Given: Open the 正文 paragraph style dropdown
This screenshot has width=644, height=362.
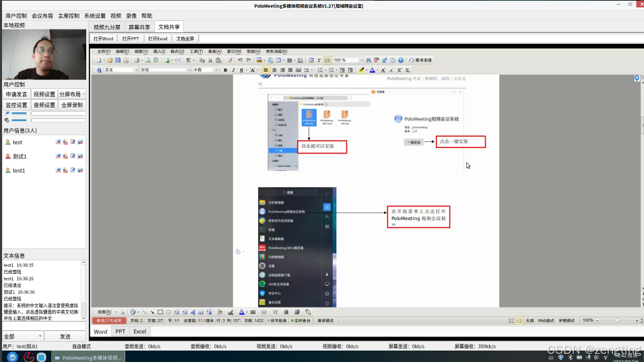Looking at the screenshot, I should [x=136, y=70].
